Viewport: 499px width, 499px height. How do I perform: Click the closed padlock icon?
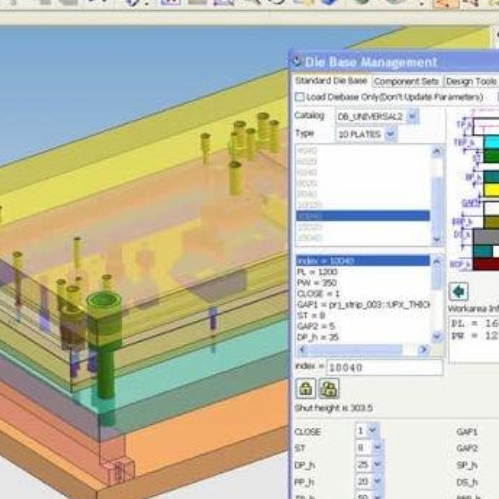coord(306,389)
